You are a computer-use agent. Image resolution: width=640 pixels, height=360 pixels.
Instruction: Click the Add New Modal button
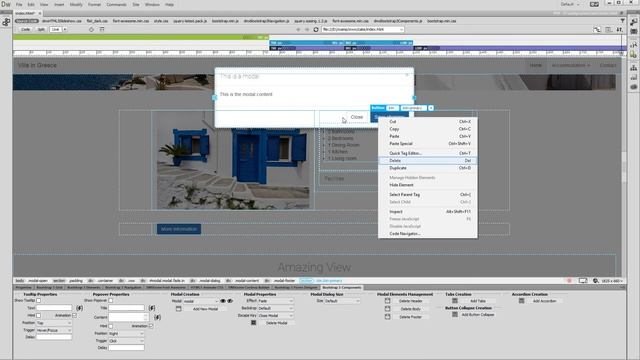[x=205, y=309]
